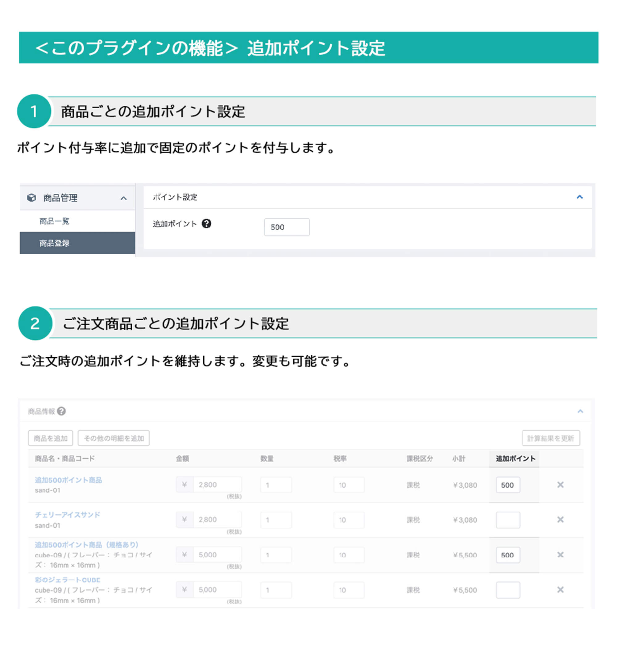Viewport: 617px width, 672px height.
Task: Collapse the 商品管理 sidebar chevron
Action: tap(123, 198)
